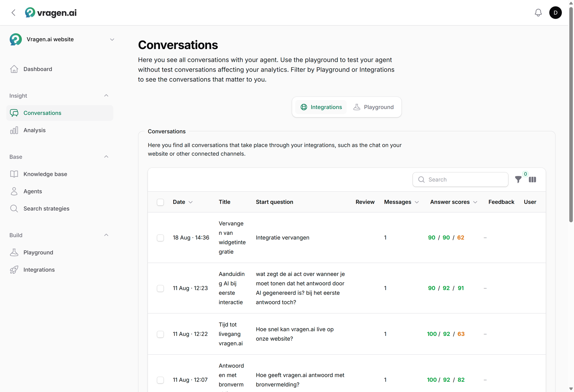Image resolution: width=574 pixels, height=392 pixels.
Task: Click the Start question column header
Action: click(x=275, y=202)
